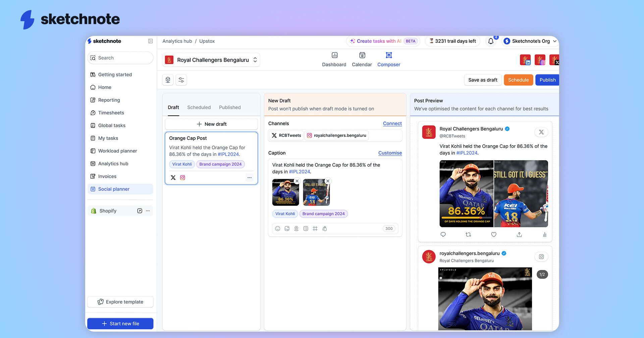Open Shopify more options menu
The image size is (644, 338).
pos(148,211)
